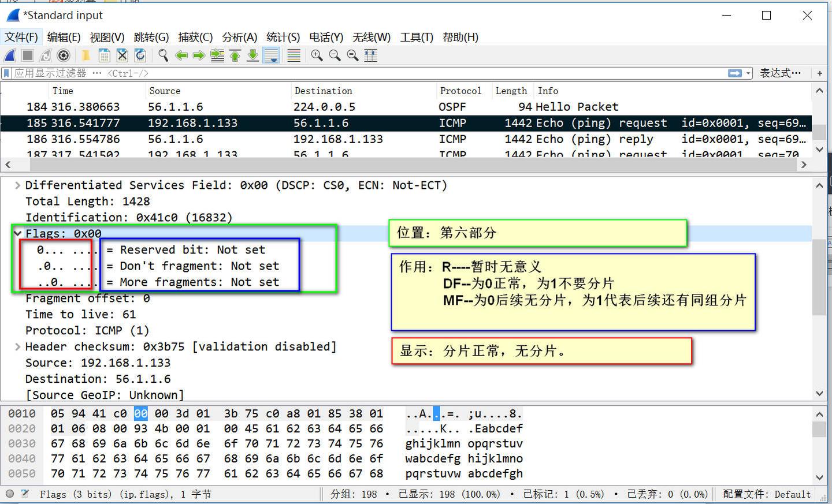Go forward to next packet
Screen dimensions: 832x504
click(x=199, y=55)
